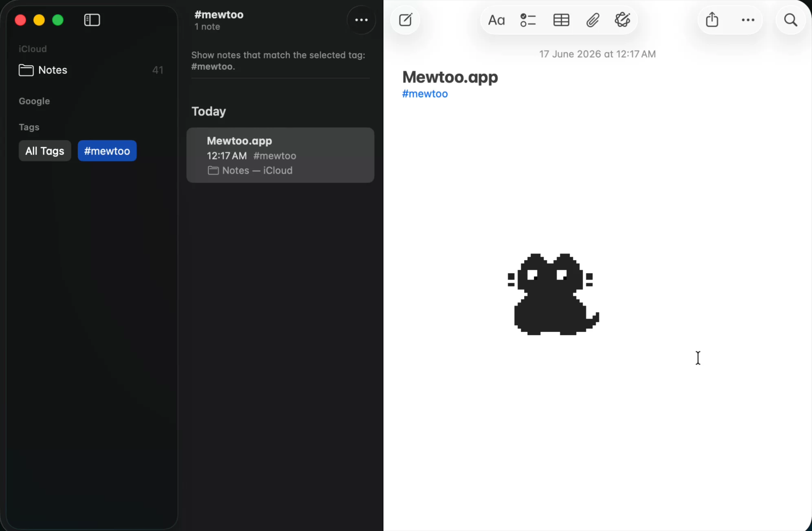Create a new note with compose icon
The height and width of the screenshot is (531, 812).
click(x=406, y=20)
